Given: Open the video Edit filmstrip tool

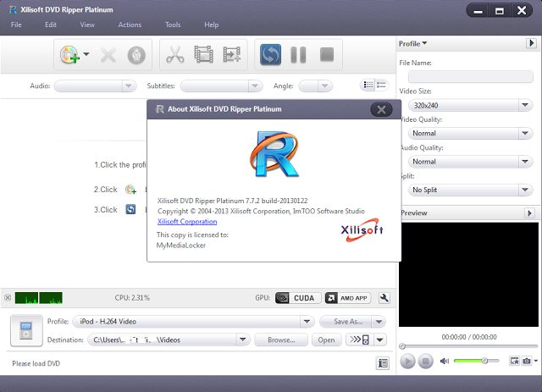Looking at the screenshot, I should tap(203, 55).
